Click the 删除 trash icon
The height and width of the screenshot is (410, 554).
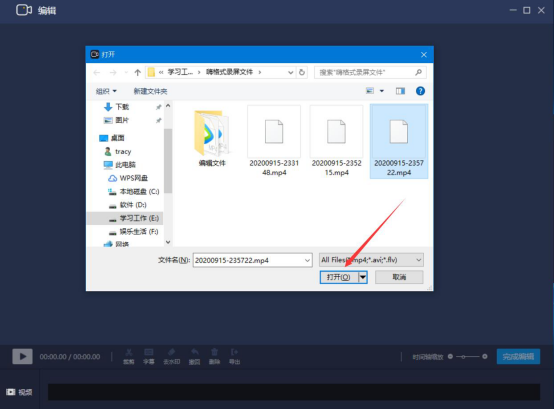214,356
